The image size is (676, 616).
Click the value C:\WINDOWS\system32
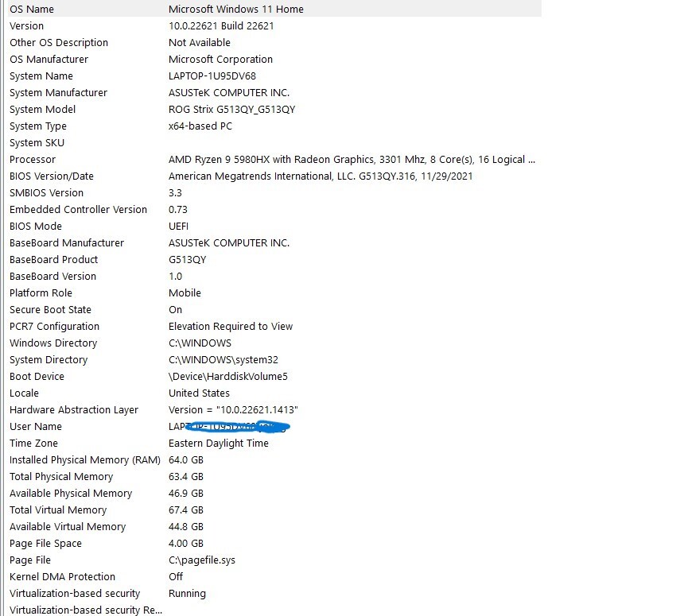(x=223, y=360)
